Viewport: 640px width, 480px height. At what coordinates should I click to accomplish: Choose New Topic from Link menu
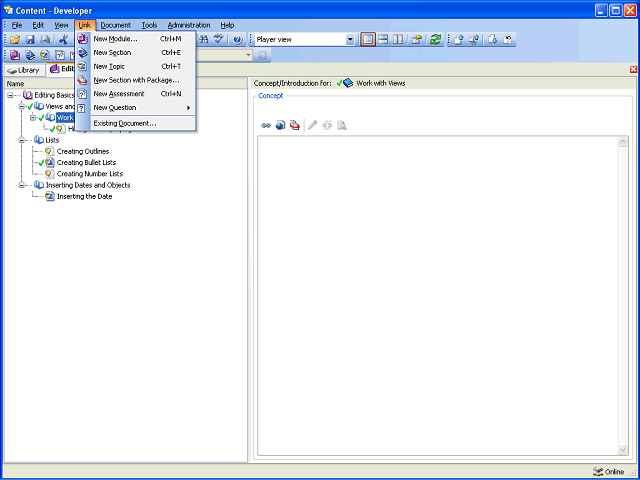(x=136, y=67)
